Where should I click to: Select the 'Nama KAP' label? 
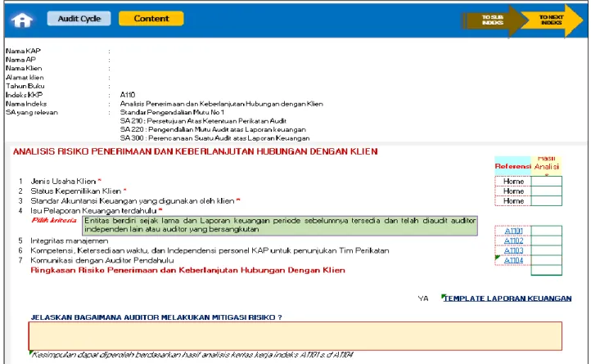(x=23, y=51)
